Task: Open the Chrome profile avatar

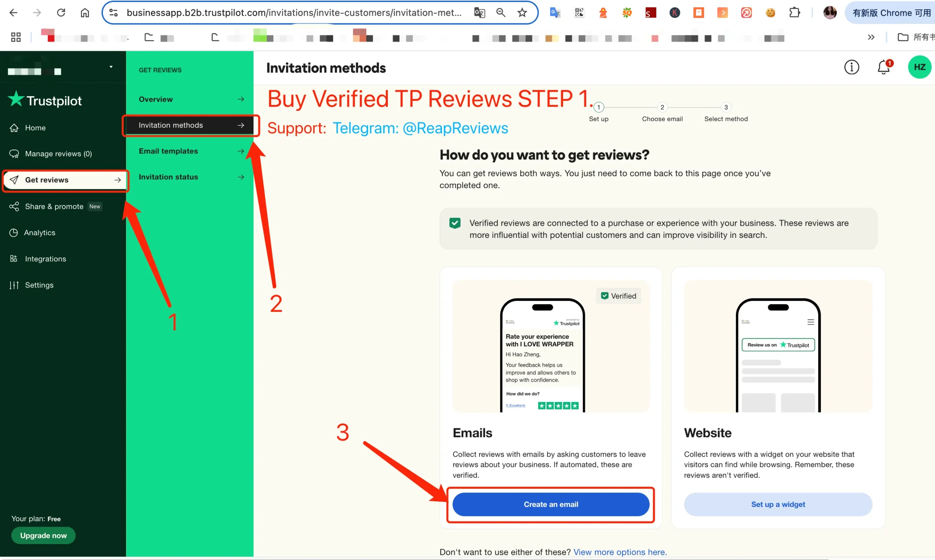Action: [830, 12]
